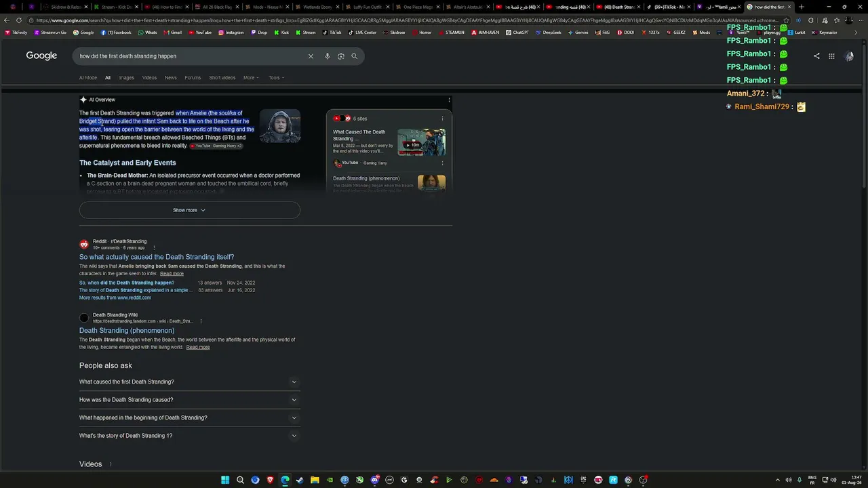Open options for the 6 sites panel

(442, 119)
